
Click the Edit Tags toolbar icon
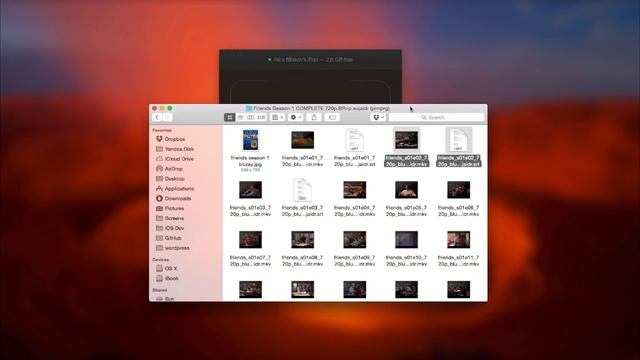pos(332,118)
